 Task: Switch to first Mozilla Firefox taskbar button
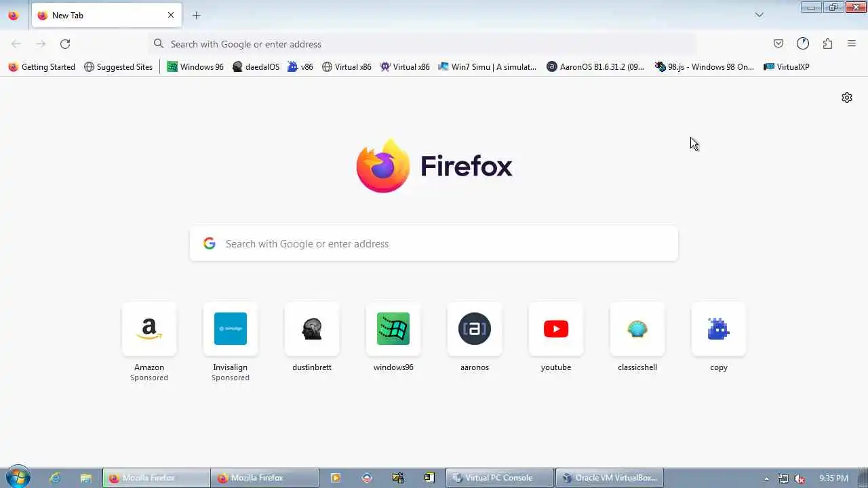point(157,478)
